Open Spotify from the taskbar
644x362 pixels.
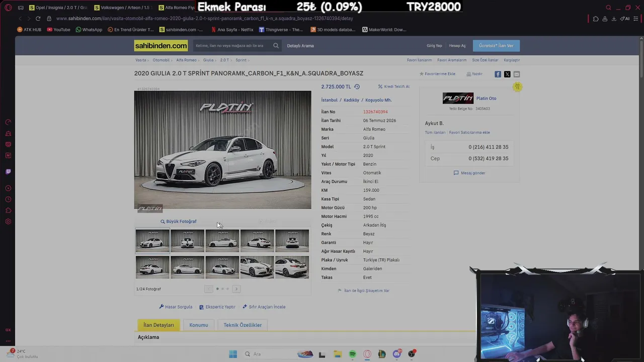click(x=352, y=354)
